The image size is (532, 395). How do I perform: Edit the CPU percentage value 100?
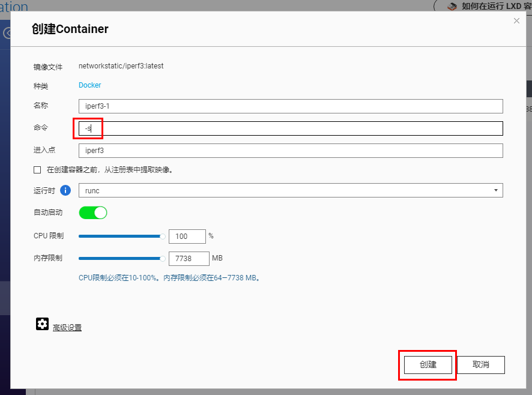pyautogui.click(x=187, y=237)
